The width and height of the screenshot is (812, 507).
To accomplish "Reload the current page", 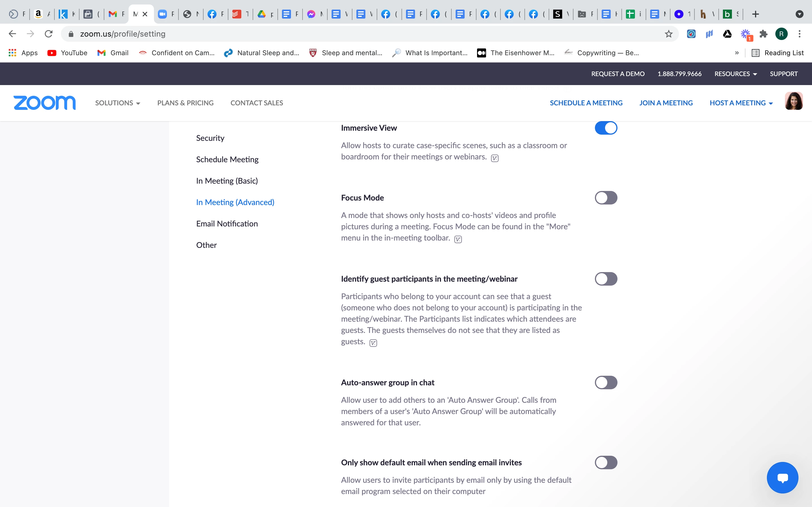I will [49, 34].
